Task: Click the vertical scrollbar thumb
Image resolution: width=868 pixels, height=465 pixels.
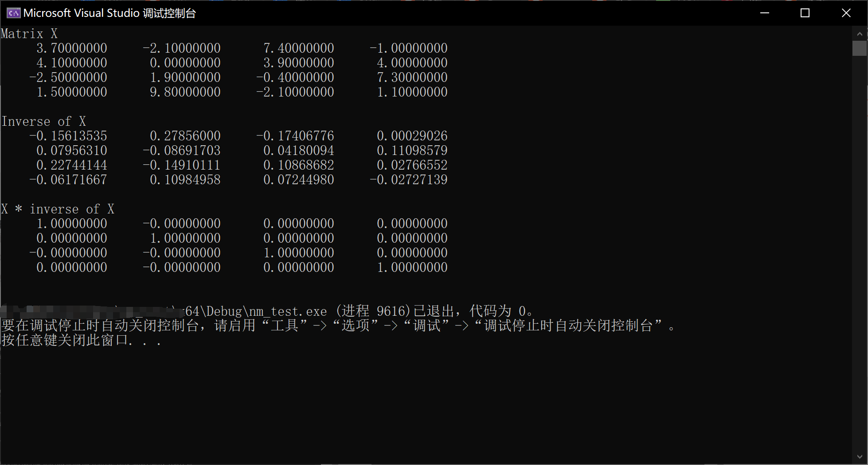Action: click(x=860, y=48)
